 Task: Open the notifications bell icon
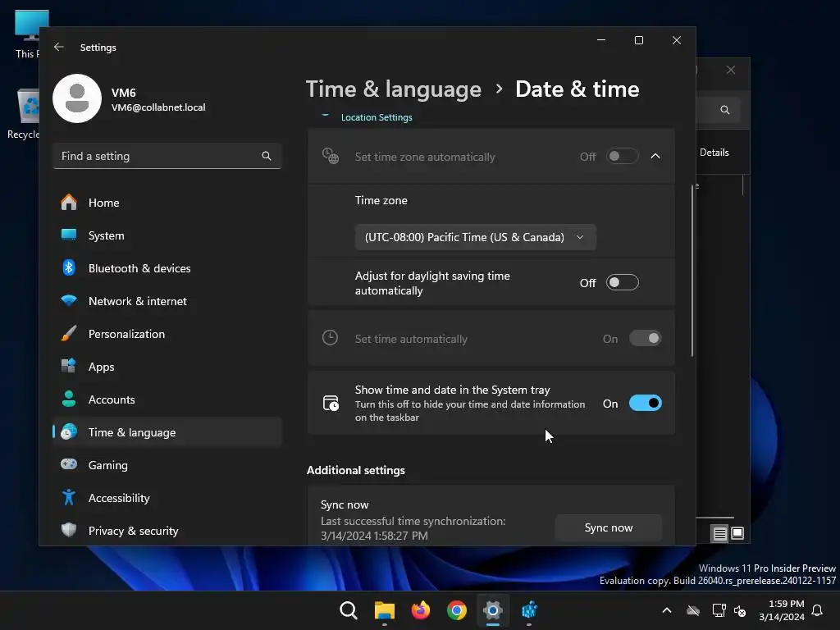click(x=817, y=610)
